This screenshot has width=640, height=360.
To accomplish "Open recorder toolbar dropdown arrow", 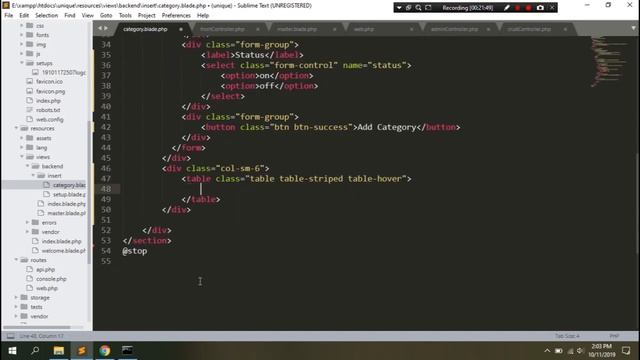I will pyautogui.click(x=399, y=8).
